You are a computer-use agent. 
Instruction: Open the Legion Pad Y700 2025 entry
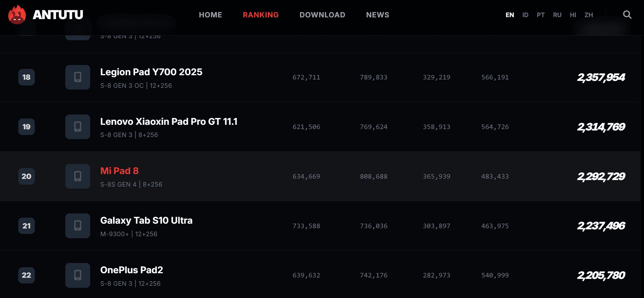(x=151, y=72)
